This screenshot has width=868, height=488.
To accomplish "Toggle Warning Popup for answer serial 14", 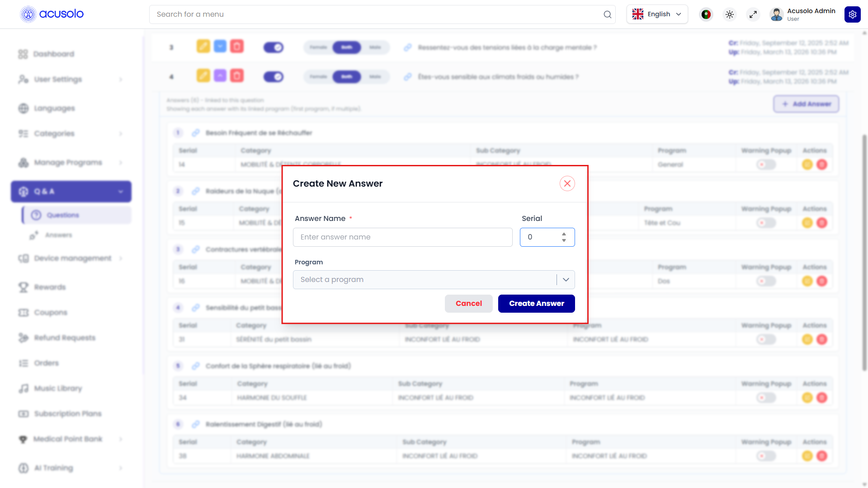I will coord(766,164).
